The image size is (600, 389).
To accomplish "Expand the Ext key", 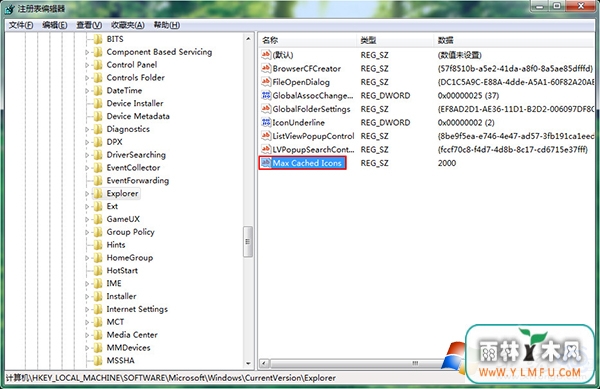I will pos(87,207).
